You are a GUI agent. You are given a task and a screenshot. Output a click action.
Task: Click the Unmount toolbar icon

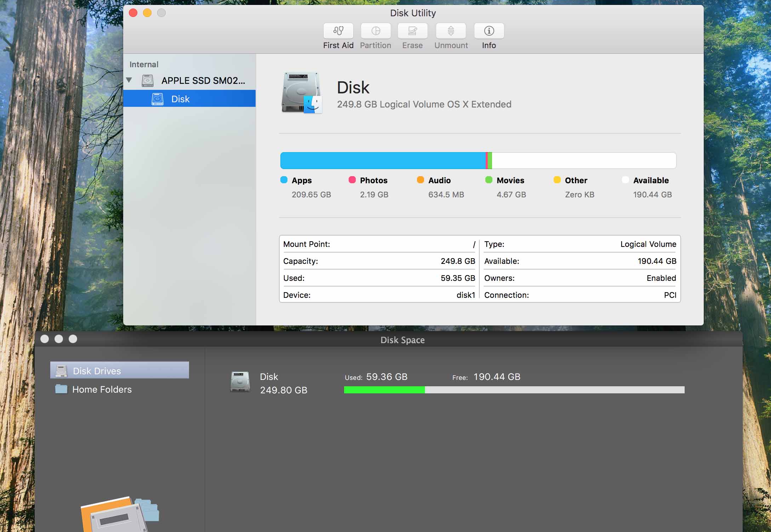point(451,31)
